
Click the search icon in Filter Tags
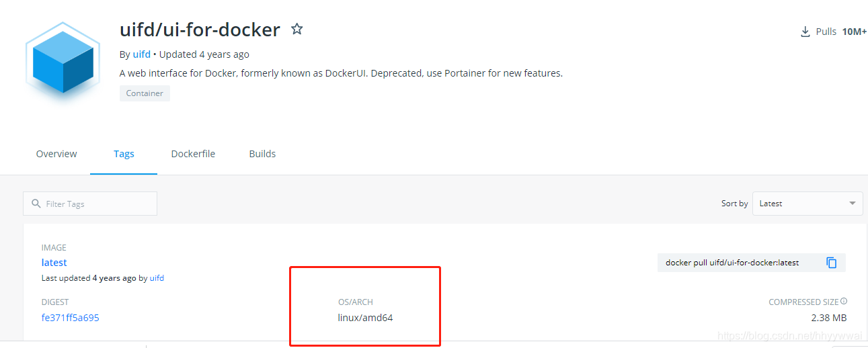coord(36,204)
